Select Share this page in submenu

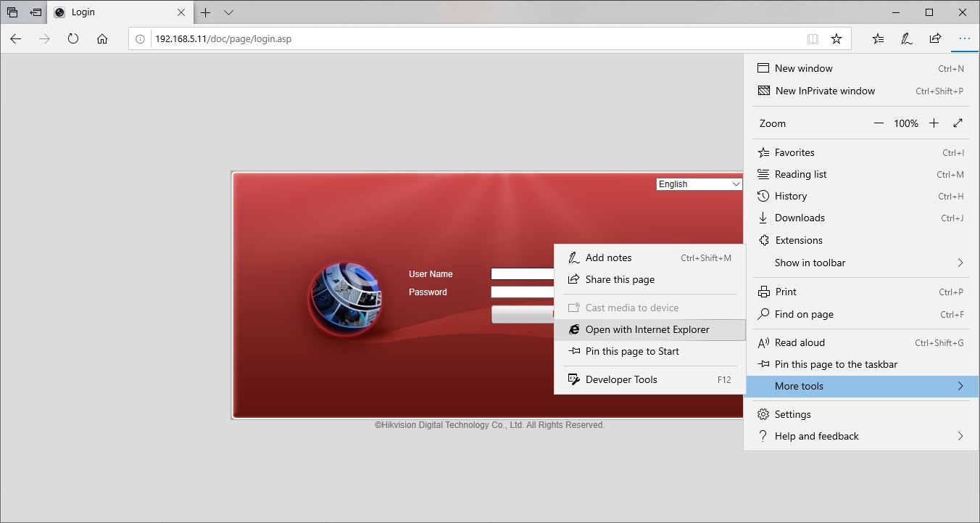649,279
